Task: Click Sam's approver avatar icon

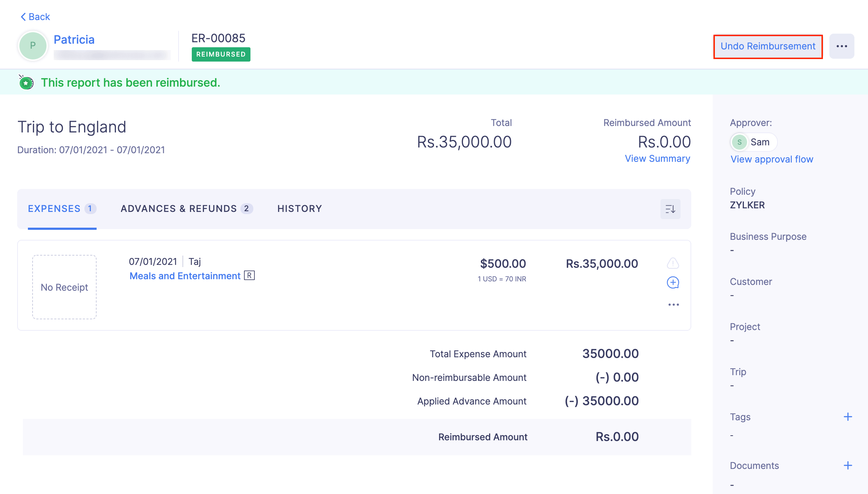Action: pos(739,142)
